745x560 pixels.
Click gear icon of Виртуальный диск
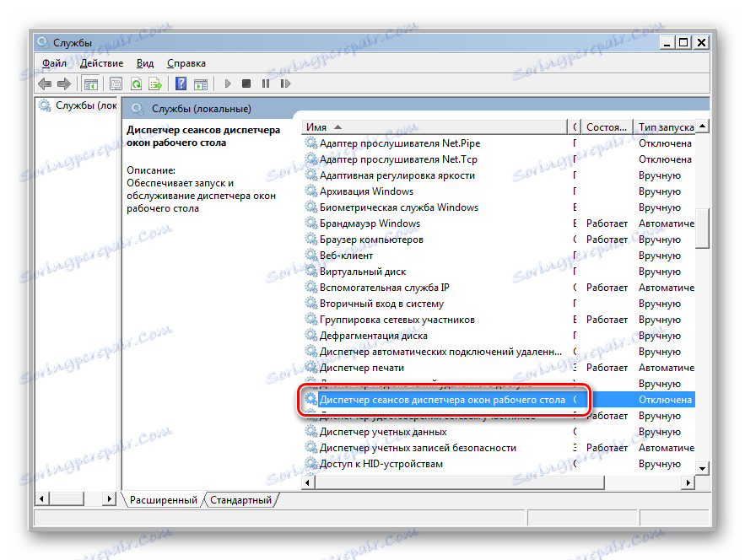(x=311, y=272)
